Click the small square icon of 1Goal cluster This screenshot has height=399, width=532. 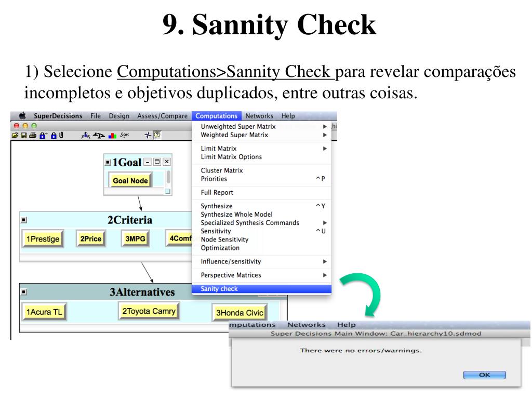pos(108,162)
